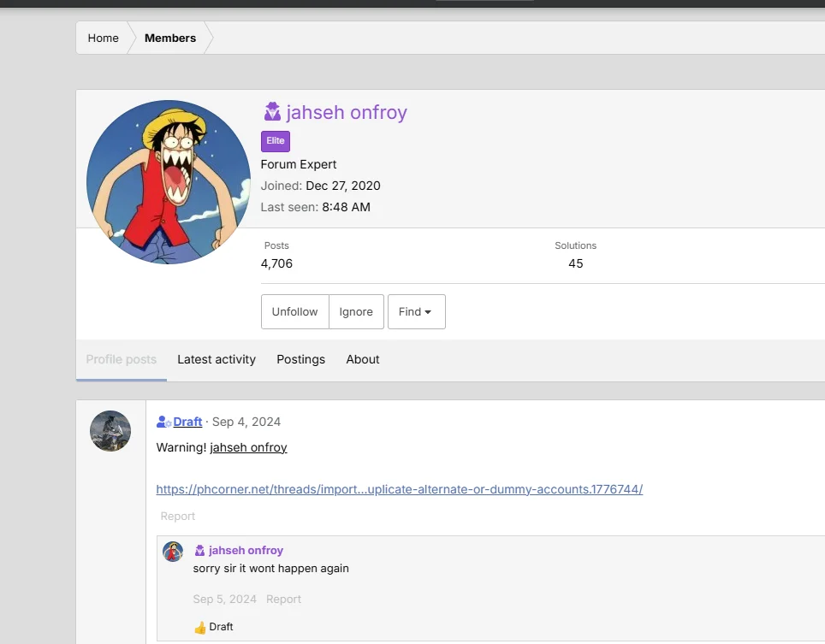Open the About tab

pyautogui.click(x=363, y=359)
